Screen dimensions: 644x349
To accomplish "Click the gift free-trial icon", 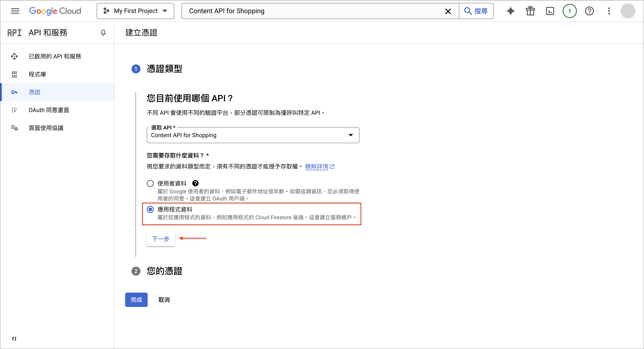I will click(x=530, y=11).
